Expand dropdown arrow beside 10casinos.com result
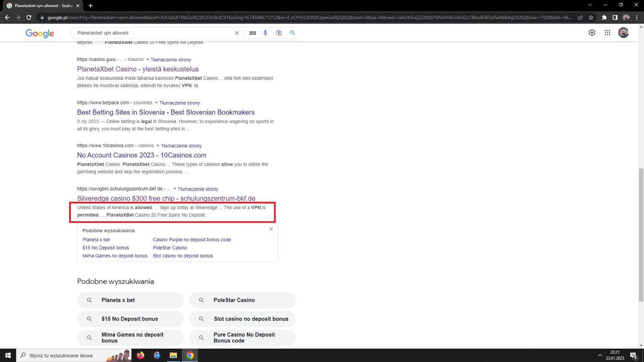644x362 pixels. coord(158,146)
